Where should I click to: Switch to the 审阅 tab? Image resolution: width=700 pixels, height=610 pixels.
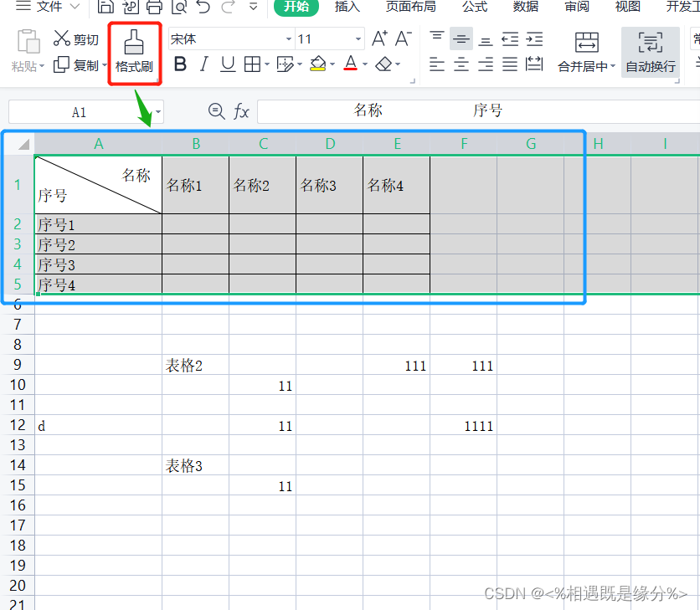(576, 6)
